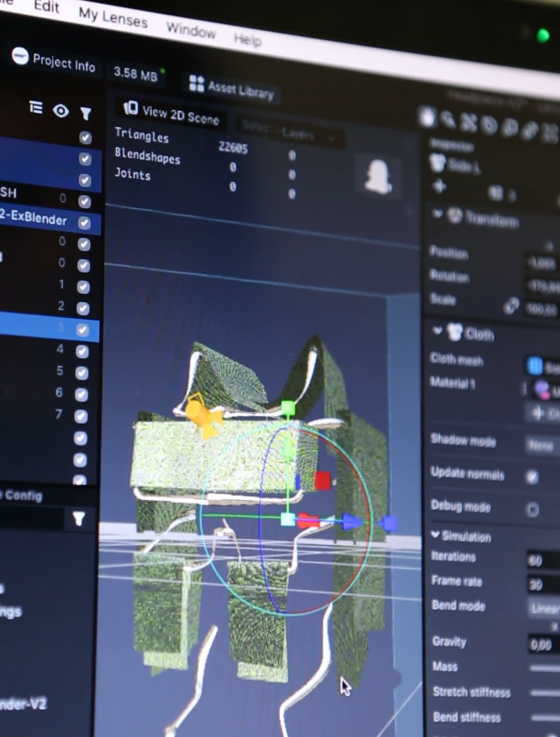Viewport: 560px width, 737px height.
Task: Open the My Lenses menu
Action: click(113, 18)
